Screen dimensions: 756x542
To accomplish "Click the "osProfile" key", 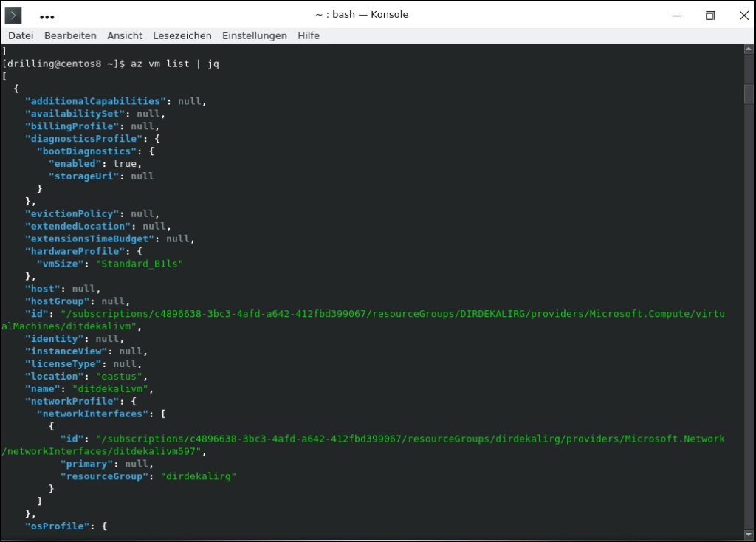I will click(x=58, y=526).
